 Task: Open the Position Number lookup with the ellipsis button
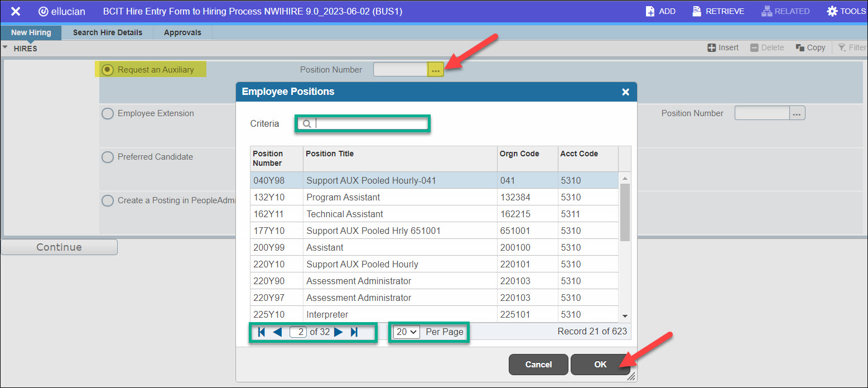point(436,69)
